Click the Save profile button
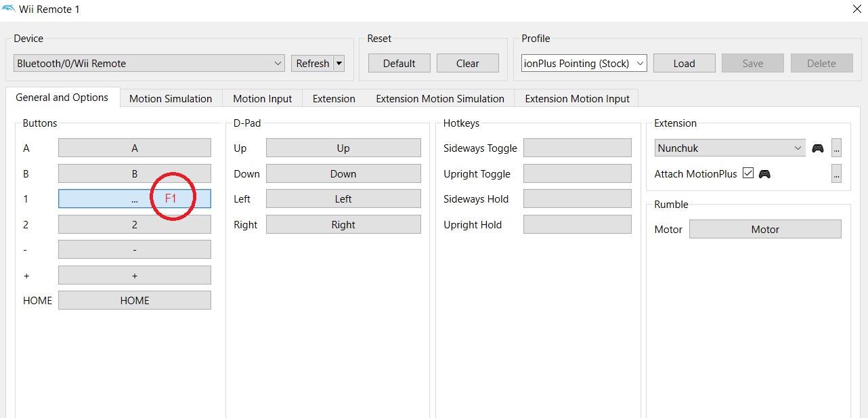 (x=753, y=63)
